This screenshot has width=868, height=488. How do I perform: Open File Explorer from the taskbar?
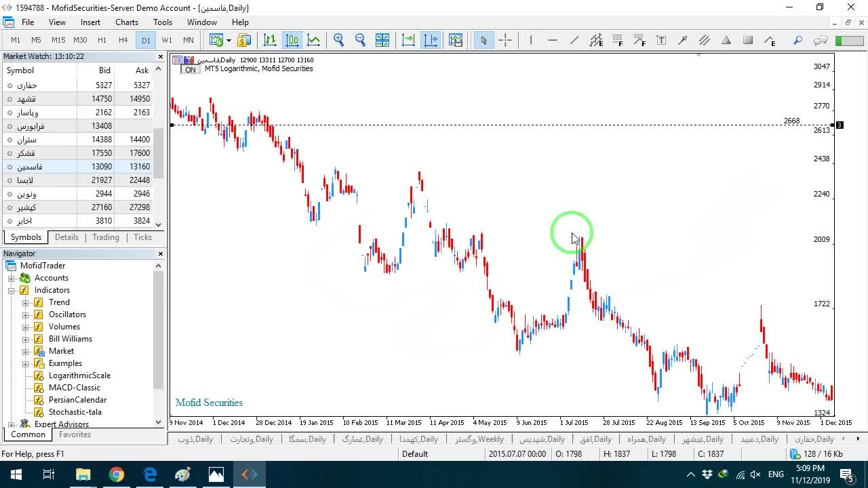[x=83, y=474]
